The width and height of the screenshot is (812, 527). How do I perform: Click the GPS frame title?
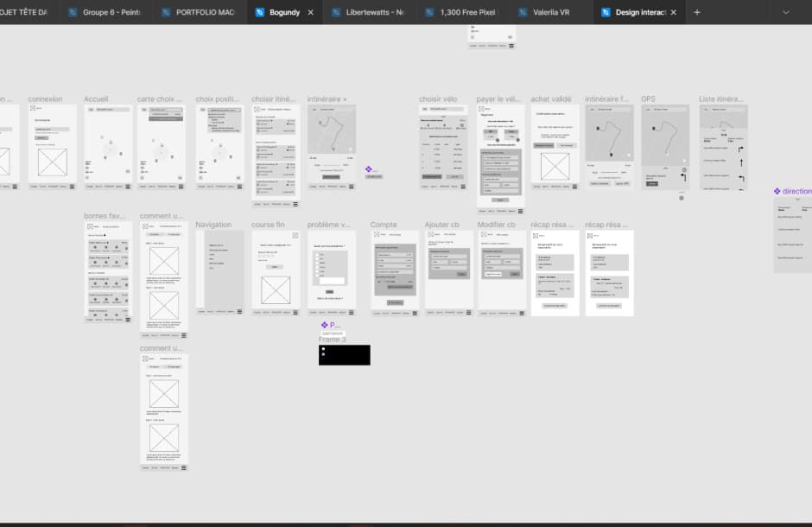648,99
